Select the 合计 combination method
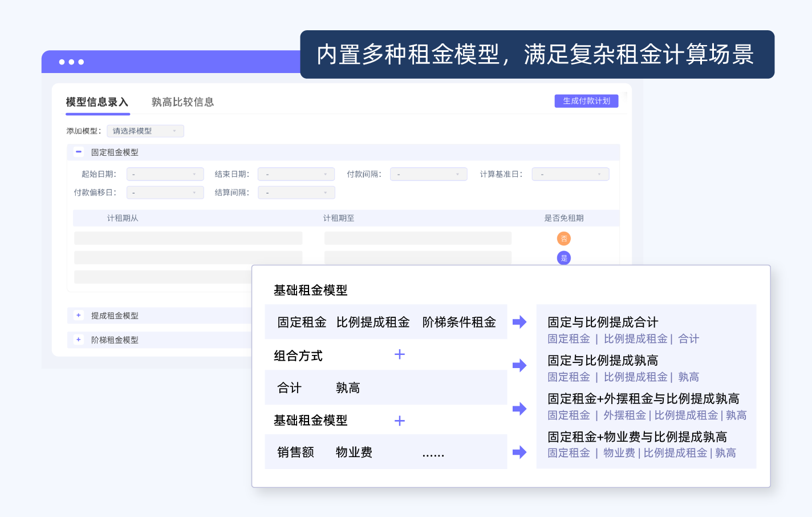Image resolution: width=812 pixels, height=517 pixels. [x=289, y=388]
